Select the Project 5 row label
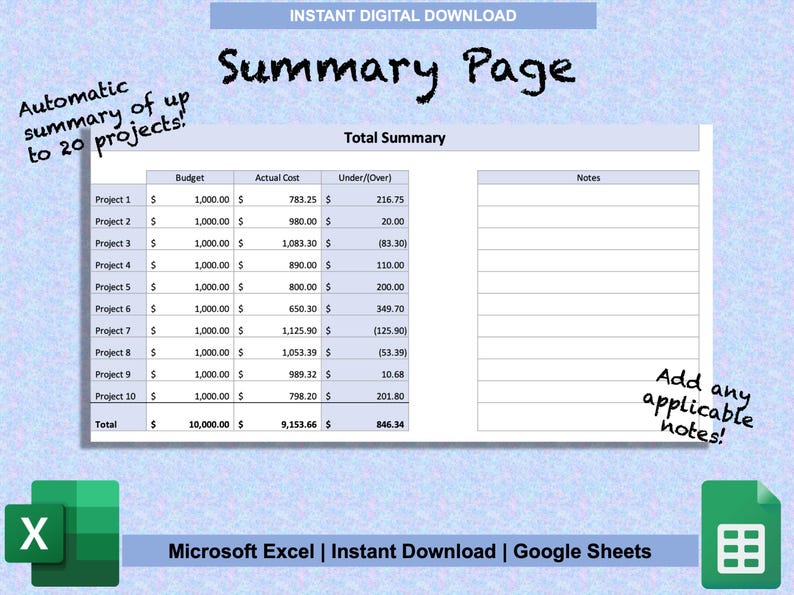 (118, 283)
